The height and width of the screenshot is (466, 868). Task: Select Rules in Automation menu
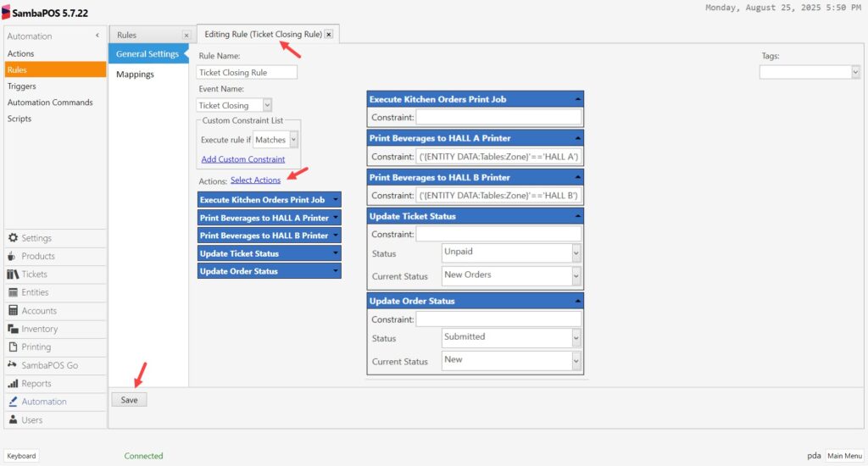(55, 69)
